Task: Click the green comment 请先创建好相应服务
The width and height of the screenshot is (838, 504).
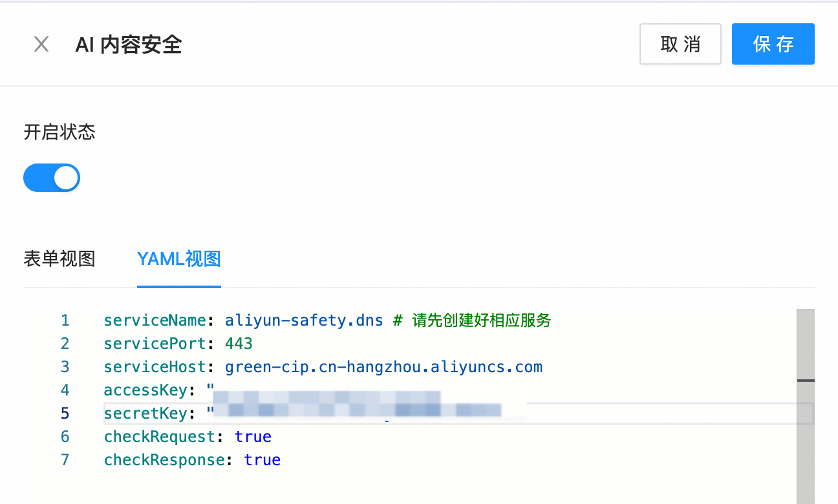Action: [x=480, y=320]
